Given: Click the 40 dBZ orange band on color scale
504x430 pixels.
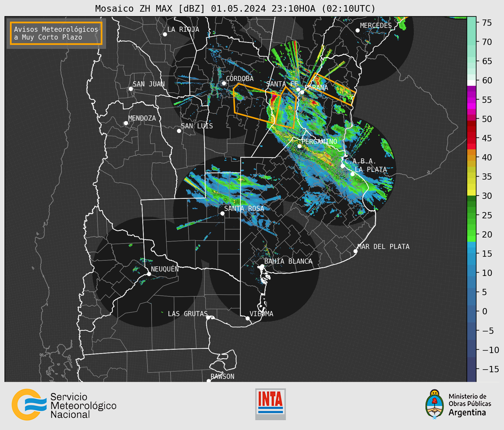Looking at the screenshot, I should [471, 157].
